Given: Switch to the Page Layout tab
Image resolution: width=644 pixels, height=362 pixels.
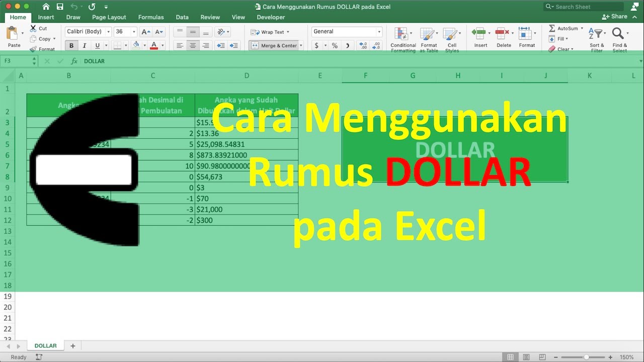Looking at the screenshot, I should click(109, 17).
